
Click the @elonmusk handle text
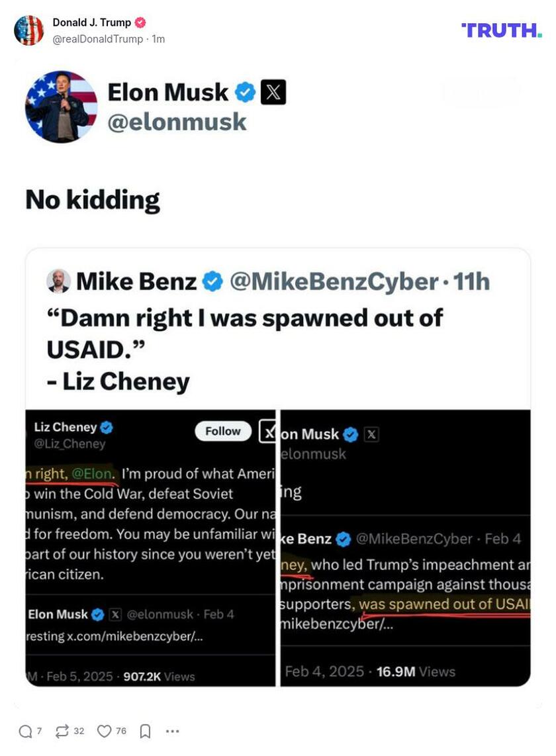tap(177, 122)
